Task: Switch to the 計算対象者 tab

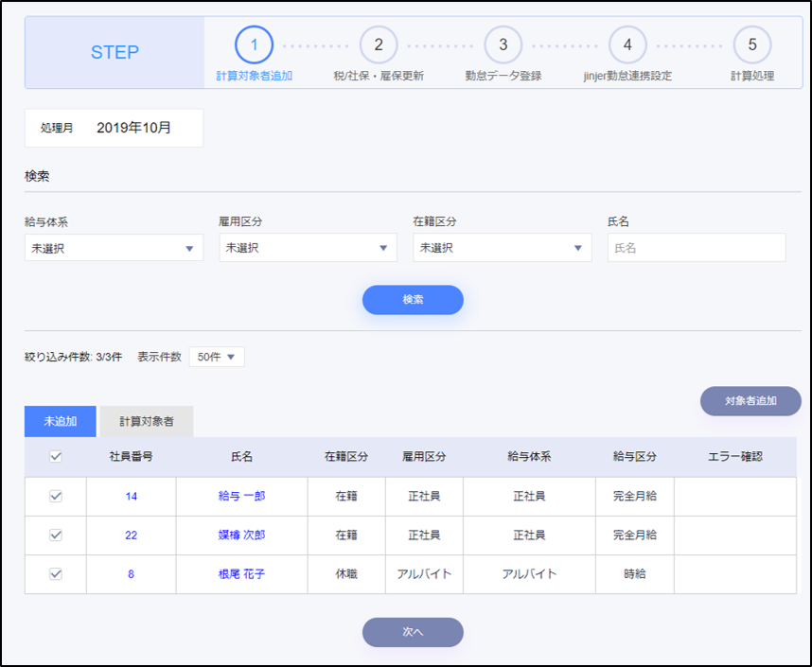Action: 147,422
